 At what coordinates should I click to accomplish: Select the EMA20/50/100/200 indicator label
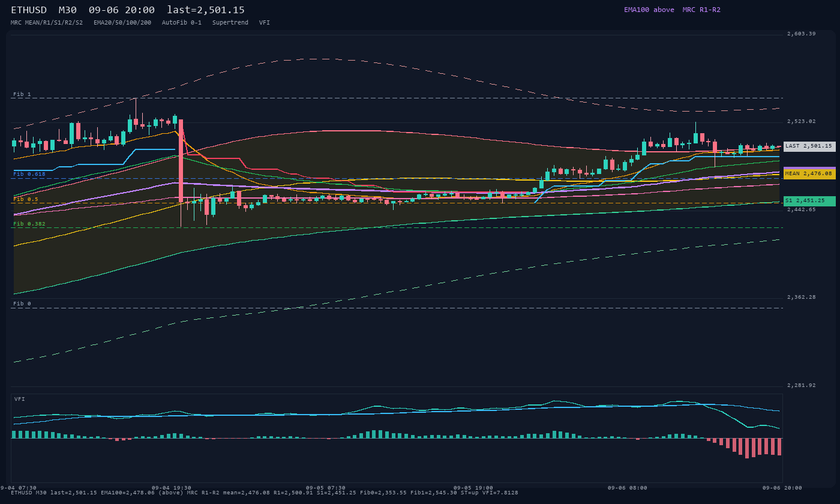pos(122,22)
